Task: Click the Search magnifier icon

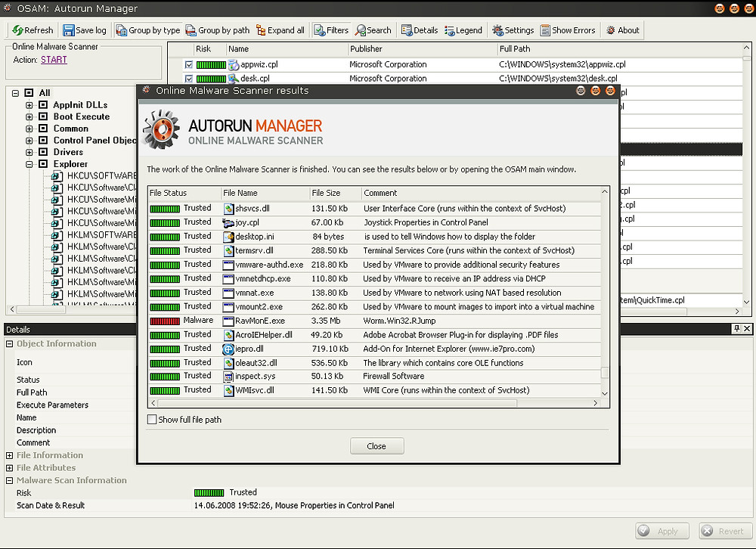Action: pyautogui.click(x=360, y=30)
